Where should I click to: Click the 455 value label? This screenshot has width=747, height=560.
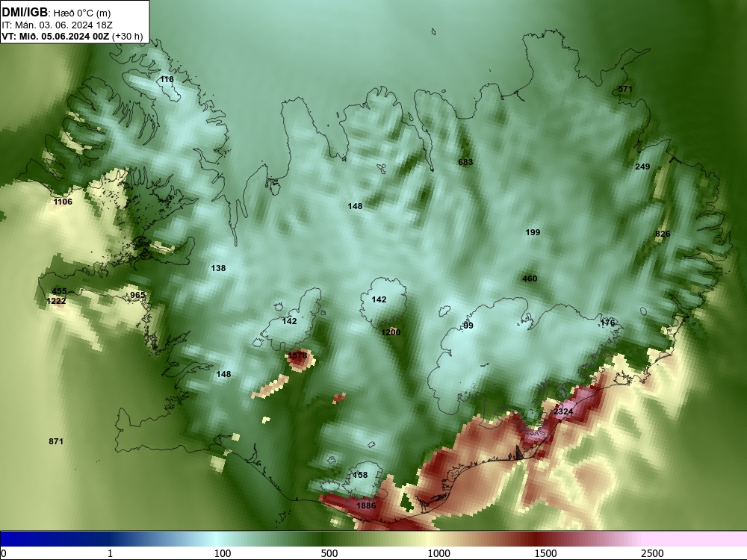coord(59,291)
